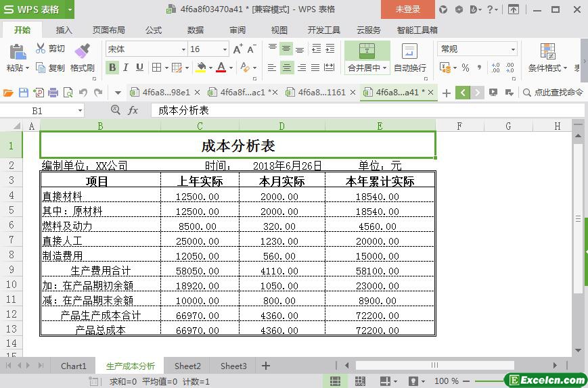
Task: Toggle right text alignment
Action: tap(302, 68)
